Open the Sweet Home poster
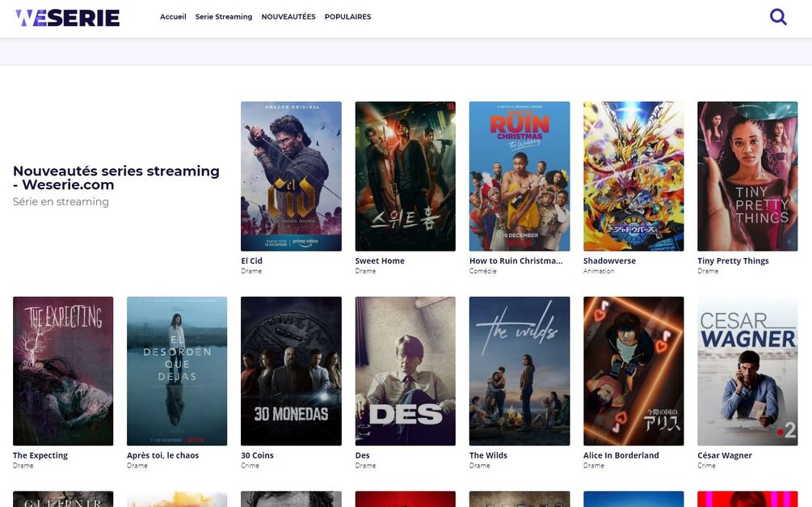 point(406,176)
